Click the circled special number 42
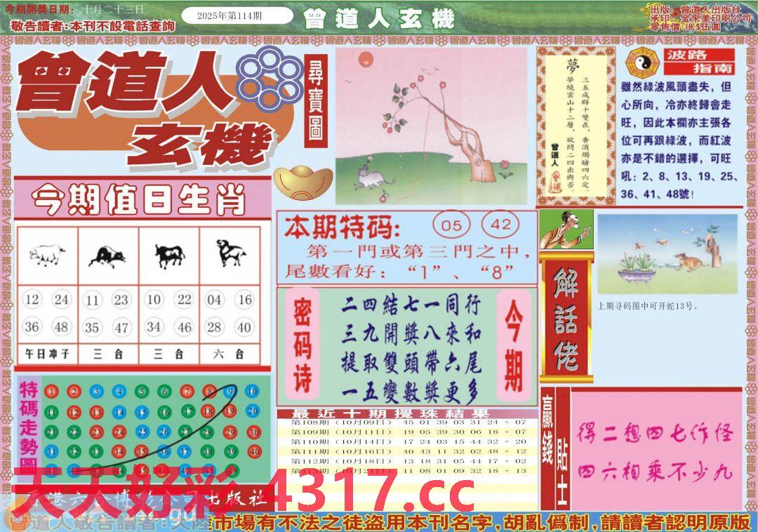This screenshot has width=758, height=532. point(501,225)
